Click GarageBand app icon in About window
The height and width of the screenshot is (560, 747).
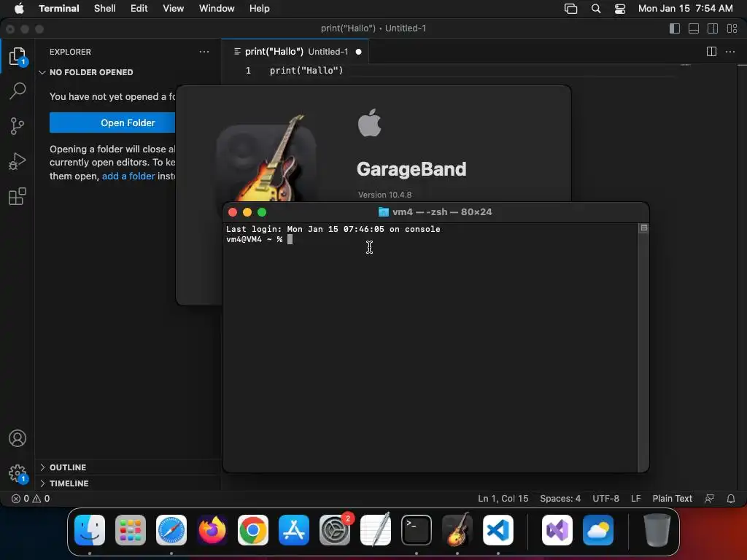coord(267,160)
